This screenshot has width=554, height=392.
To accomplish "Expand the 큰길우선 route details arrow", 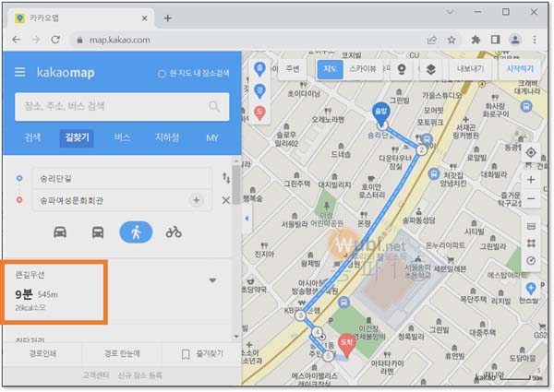I will tap(212, 280).
